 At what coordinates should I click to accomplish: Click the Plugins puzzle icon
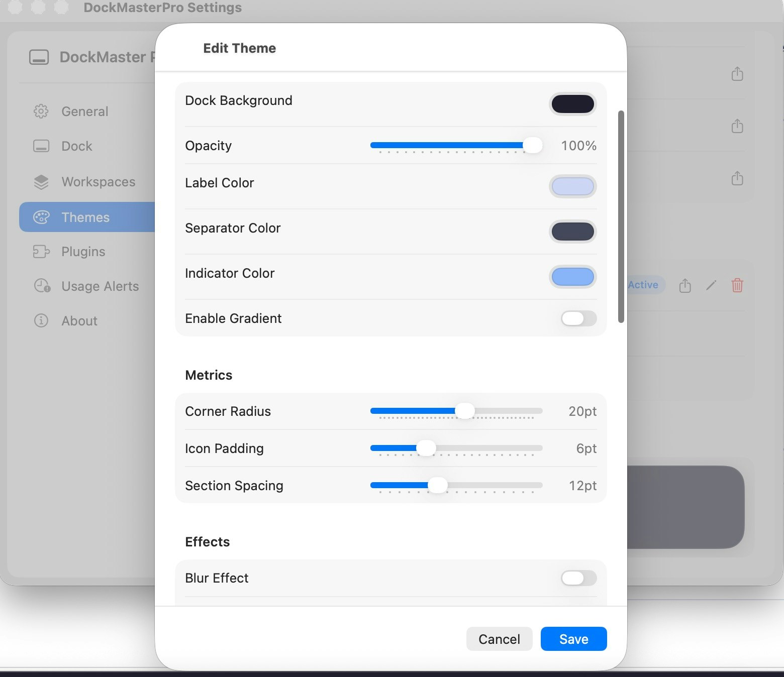(41, 252)
